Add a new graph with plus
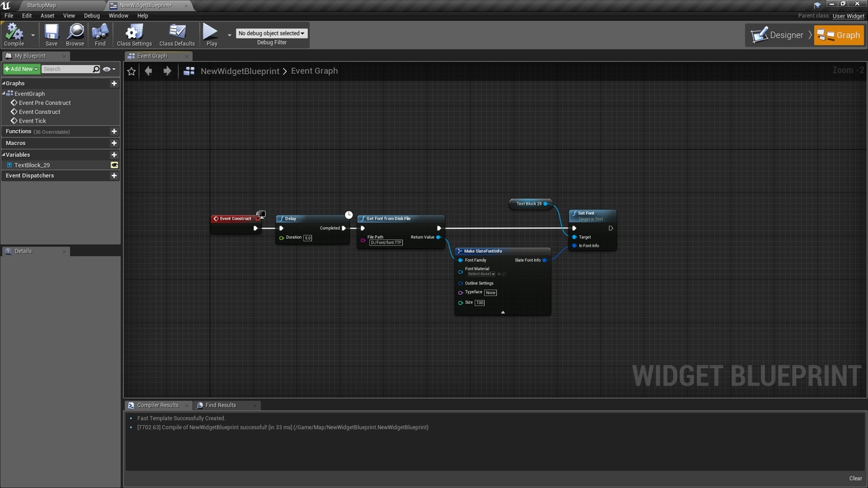868x488 pixels. click(x=114, y=83)
